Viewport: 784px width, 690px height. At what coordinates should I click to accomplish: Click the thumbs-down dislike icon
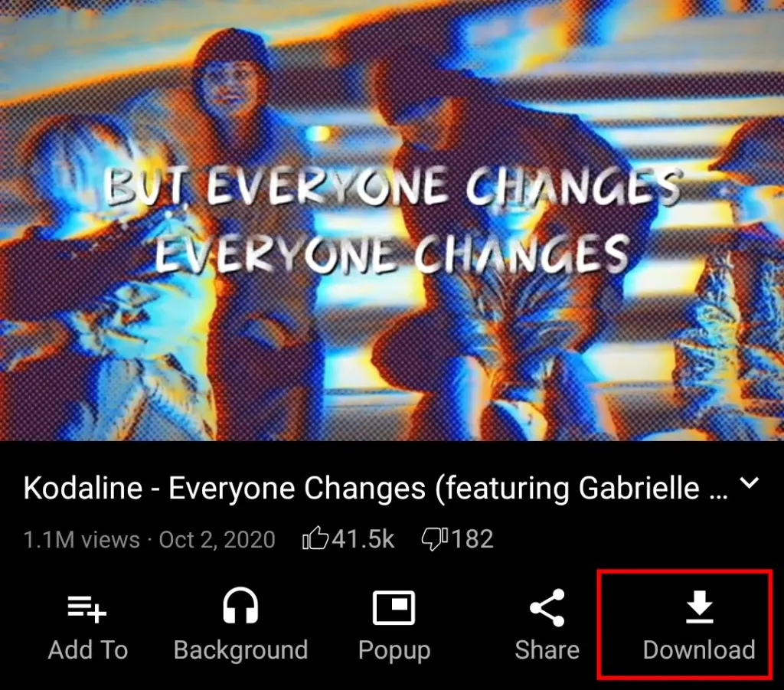[435, 540]
